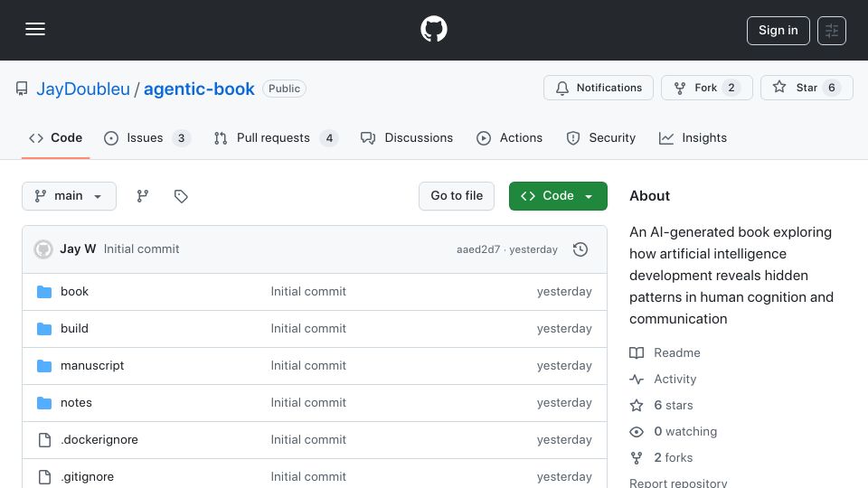Open the build folder
Viewport: 868px width, 488px height.
[74, 329]
